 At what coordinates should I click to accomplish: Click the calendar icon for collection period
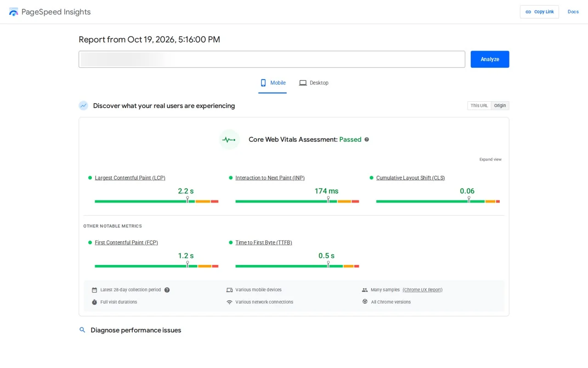pos(94,290)
